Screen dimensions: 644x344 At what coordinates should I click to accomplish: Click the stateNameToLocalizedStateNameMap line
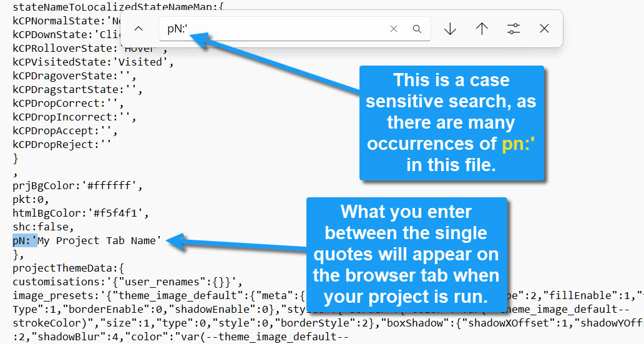[118, 6]
